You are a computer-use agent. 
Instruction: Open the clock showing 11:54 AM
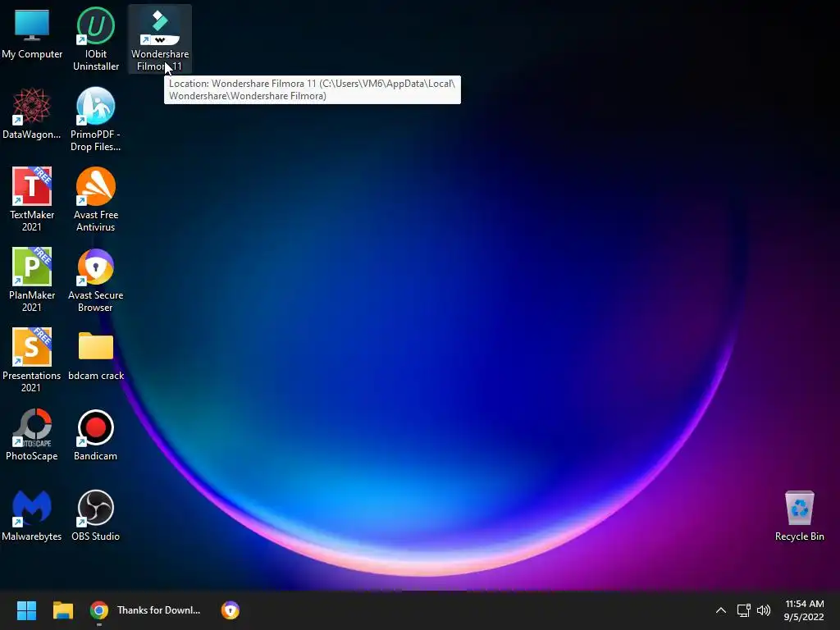pos(804,610)
